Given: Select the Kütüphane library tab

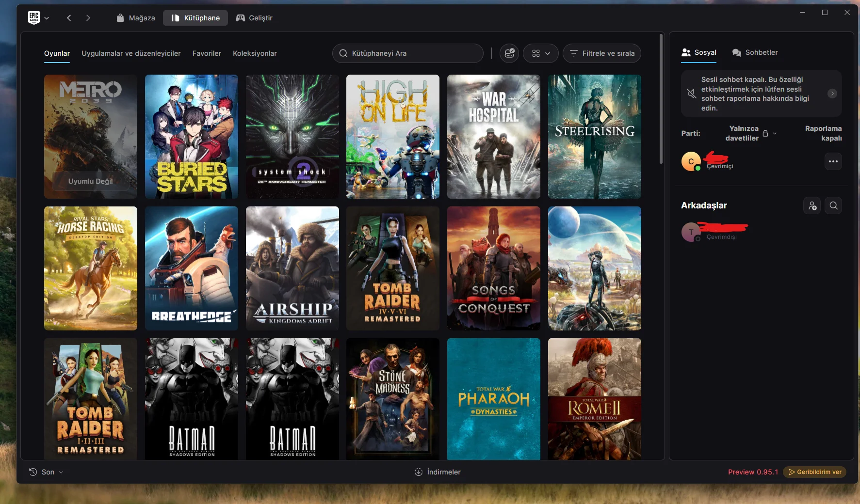Looking at the screenshot, I should [195, 18].
